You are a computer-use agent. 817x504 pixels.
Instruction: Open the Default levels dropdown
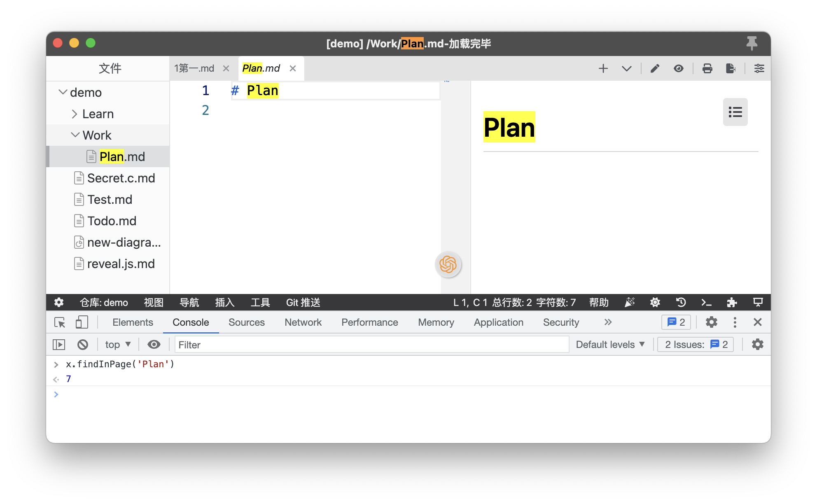pyautogui.click(x=610, y=345)
